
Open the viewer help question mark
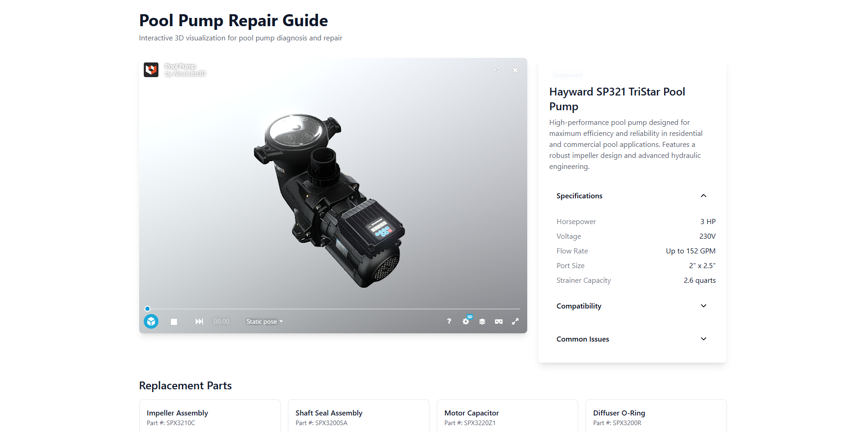click(x=449, y=321)
